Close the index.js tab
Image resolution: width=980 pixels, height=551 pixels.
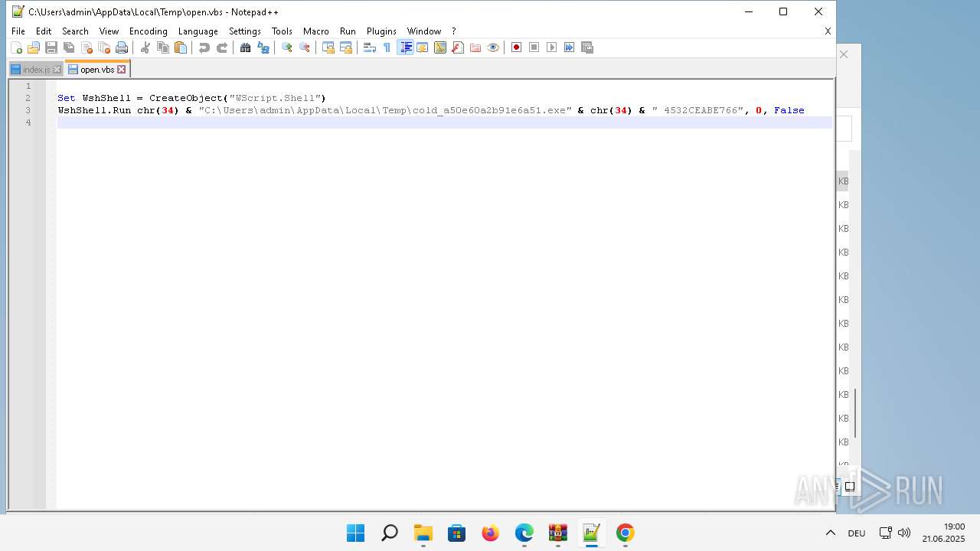coord(57,70)
